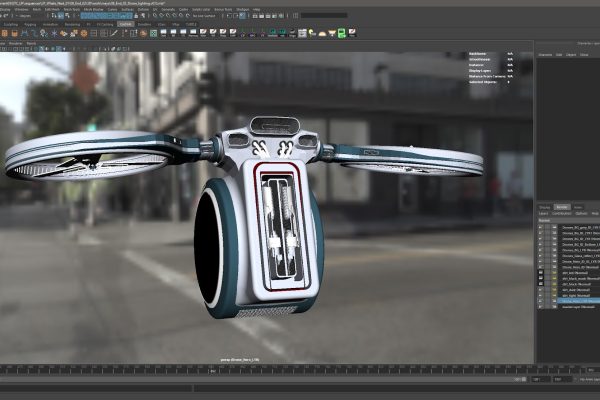
Task: Click the dark input field in status line
Action: pyautogui.click(x=324, y=16)
